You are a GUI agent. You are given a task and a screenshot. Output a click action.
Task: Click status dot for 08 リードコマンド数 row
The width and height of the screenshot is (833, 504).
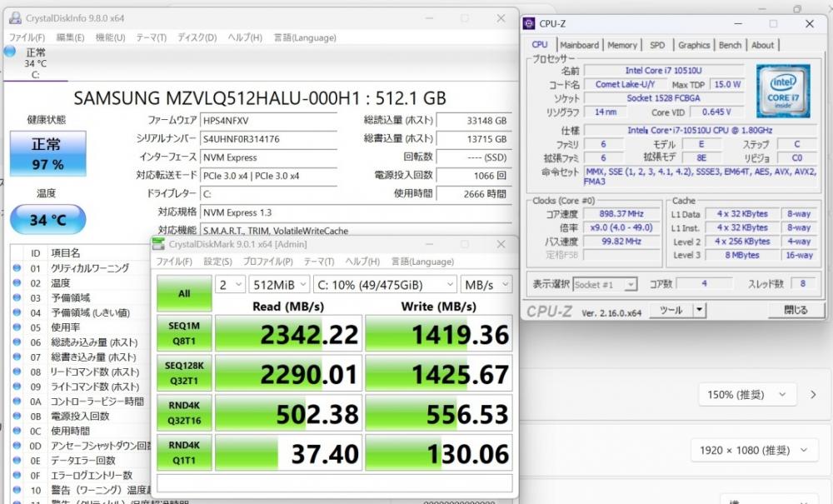point(17,372)
